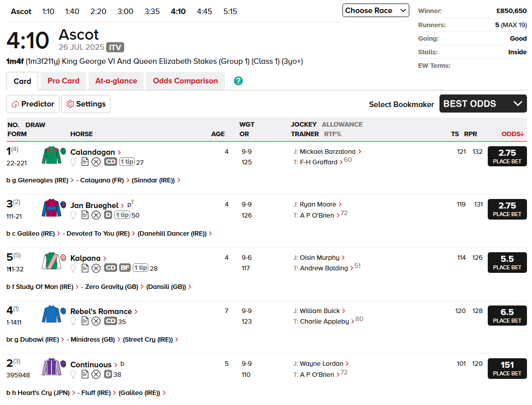Click Rebel's Romance circled X icon

tap(97, 321)
